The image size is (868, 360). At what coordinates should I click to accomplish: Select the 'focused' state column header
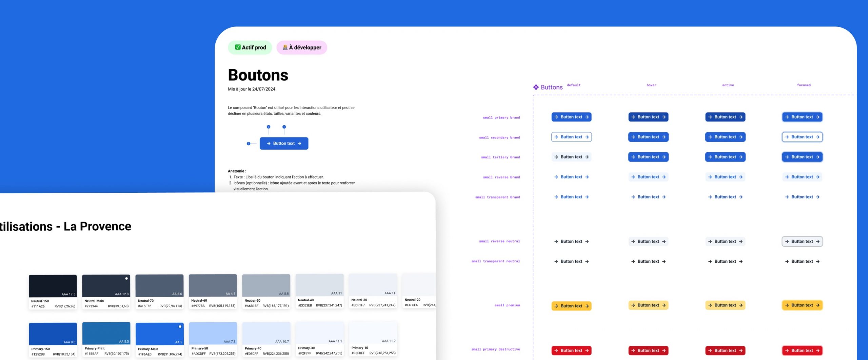(x=804, y=85)
